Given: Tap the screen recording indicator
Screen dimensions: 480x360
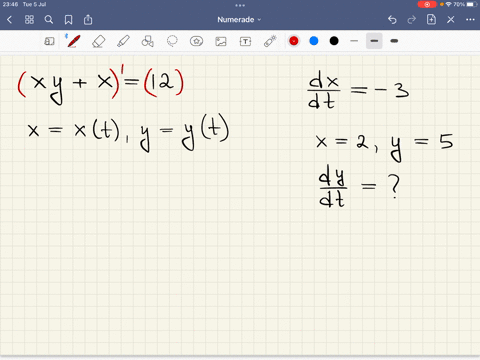Looking at the screenshot, I should coord(427,4).
